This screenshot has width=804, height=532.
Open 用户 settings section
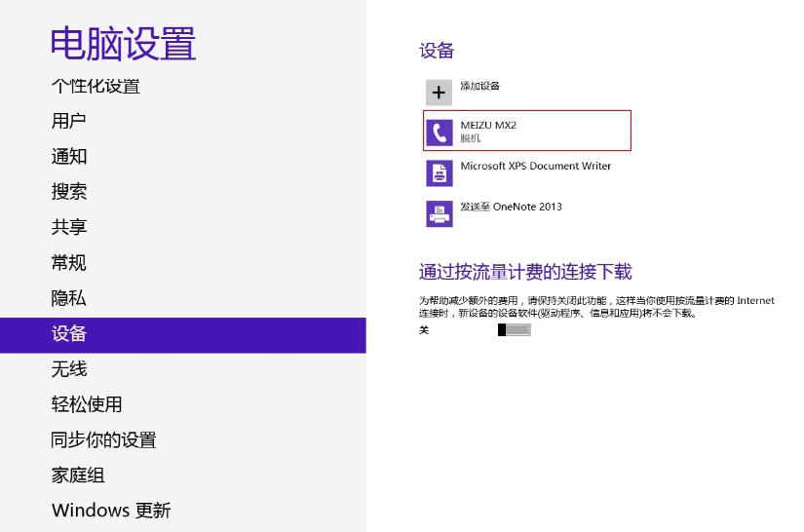point(69,121)
